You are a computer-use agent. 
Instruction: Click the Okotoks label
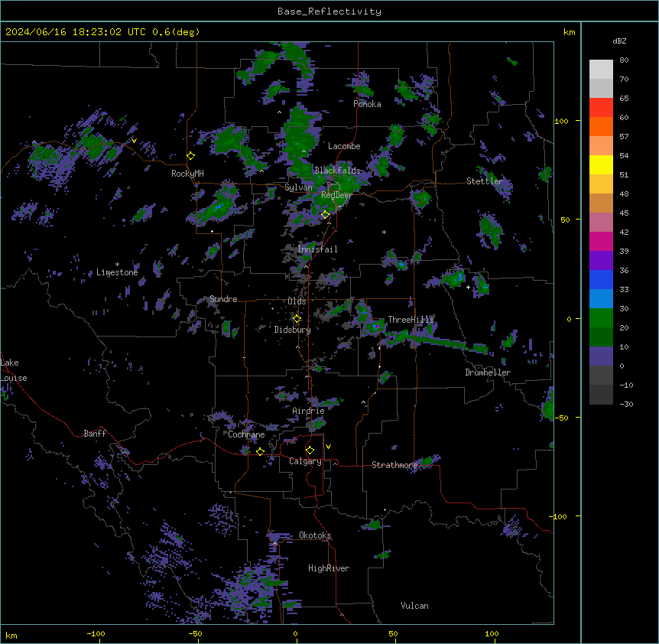tap(315, 535)
